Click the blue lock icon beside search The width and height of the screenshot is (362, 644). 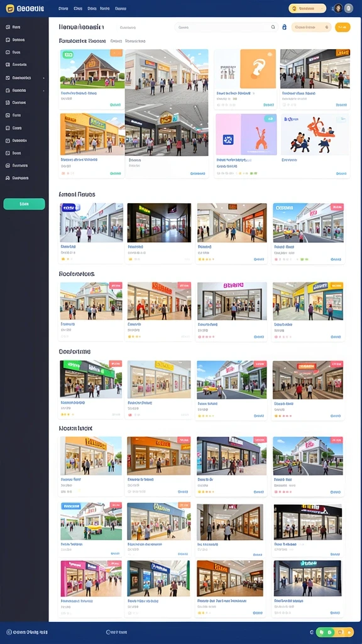click(285, 27)
